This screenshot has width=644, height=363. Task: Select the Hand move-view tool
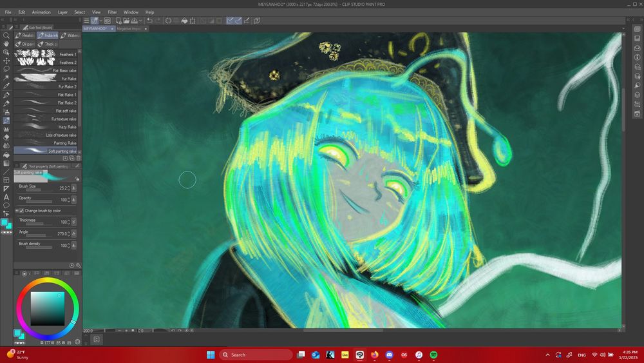pyautogui.click(x=6, y=44)
